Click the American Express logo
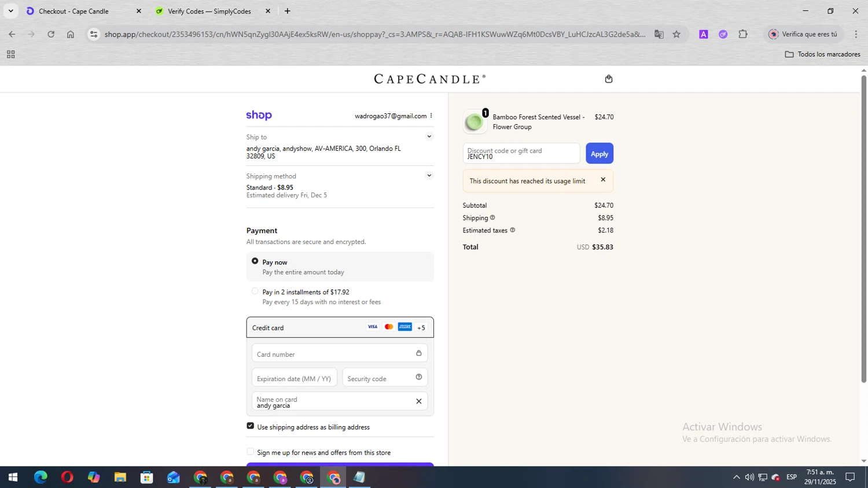 point(405,327)
